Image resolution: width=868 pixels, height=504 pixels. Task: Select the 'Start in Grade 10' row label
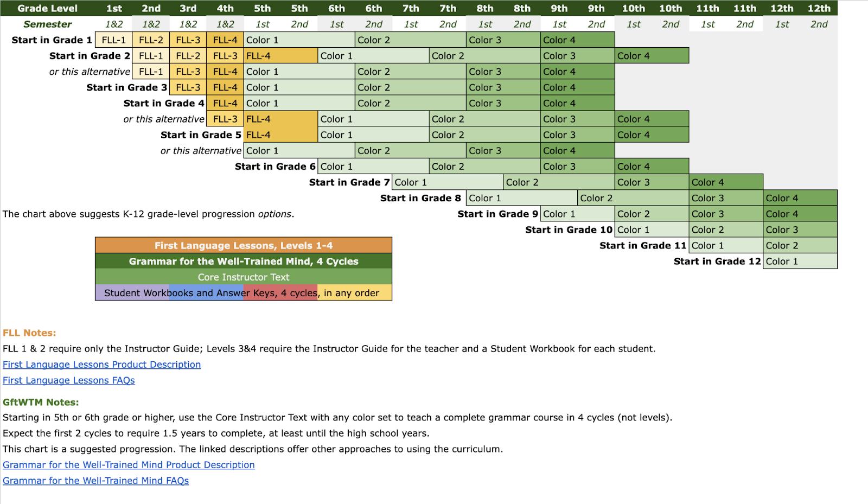pos(569,229)
